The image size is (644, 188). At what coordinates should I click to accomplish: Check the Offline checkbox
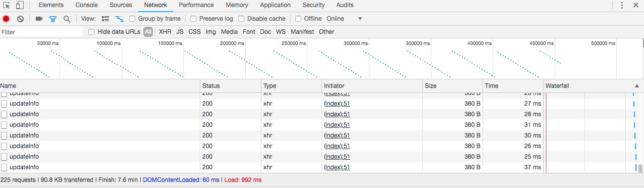[298, 19]
